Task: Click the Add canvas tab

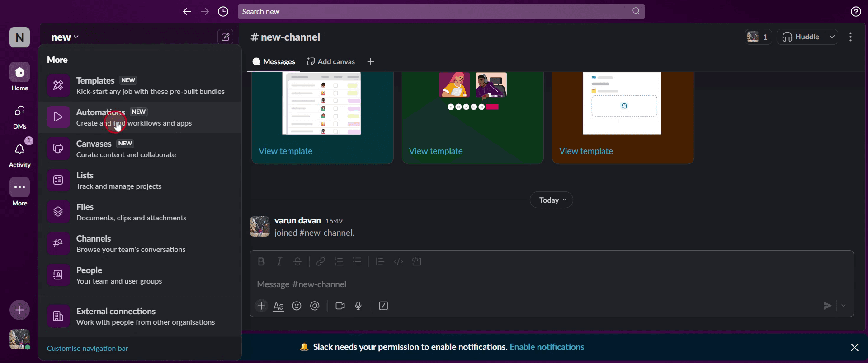Action: [x=331, y=61]
